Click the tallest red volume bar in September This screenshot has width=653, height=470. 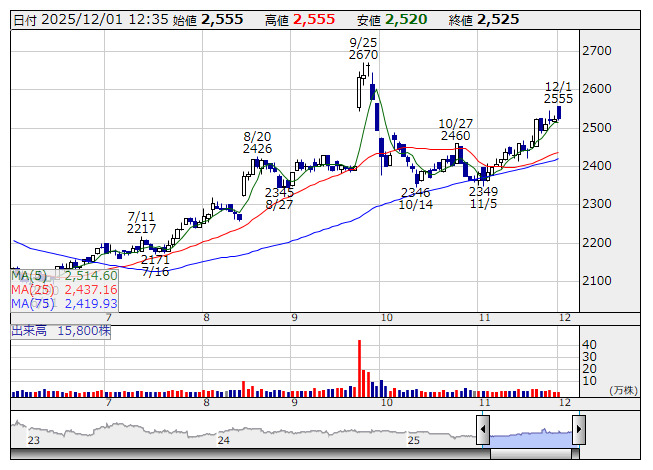[359, 368]
